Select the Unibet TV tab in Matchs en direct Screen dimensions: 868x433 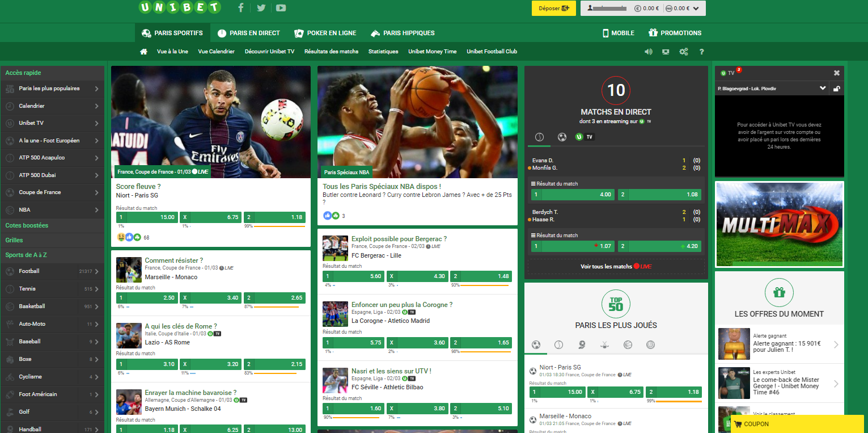[x=585, y=137]
